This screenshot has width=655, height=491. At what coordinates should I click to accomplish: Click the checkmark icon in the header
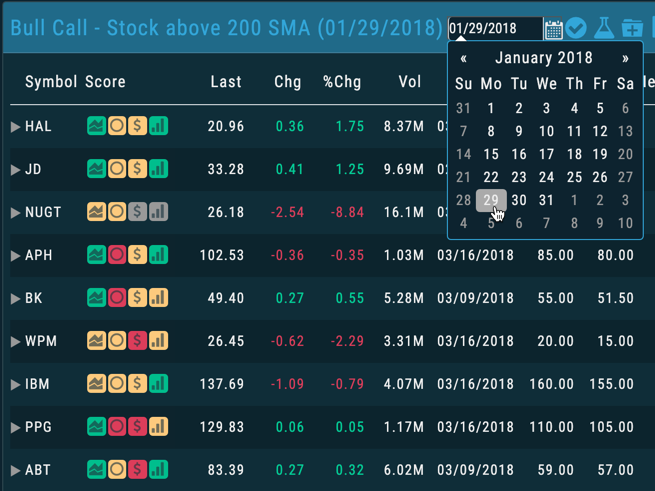577,28
